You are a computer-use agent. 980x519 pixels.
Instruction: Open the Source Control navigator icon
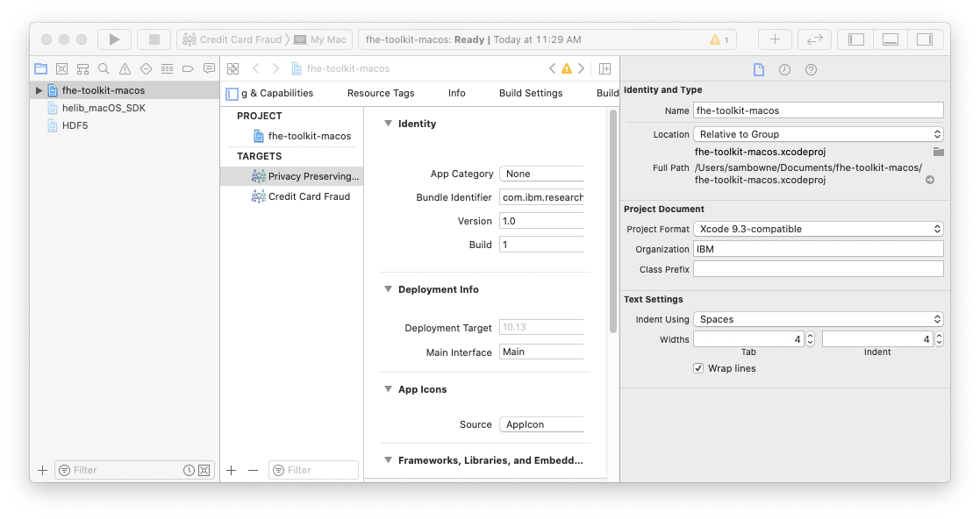coord(61,68)
